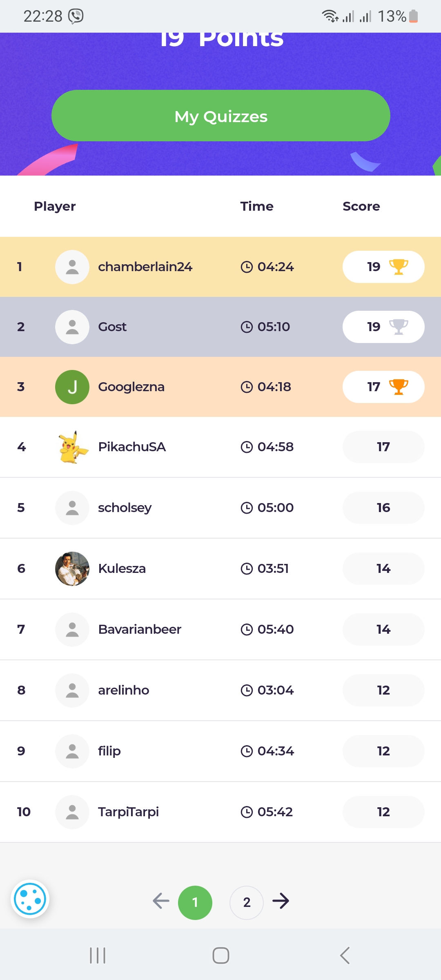Tap the silver trophy icon for Gost
This screenshot has height=980, width=441.
[398, 327]
